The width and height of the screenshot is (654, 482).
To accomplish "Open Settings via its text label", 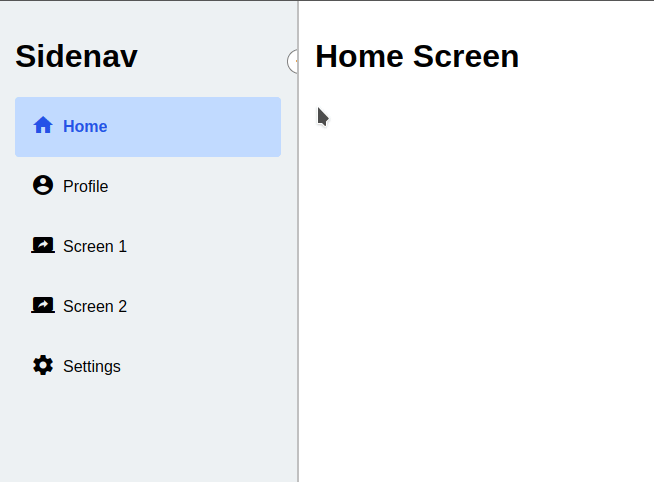I will tap(92, 367).
